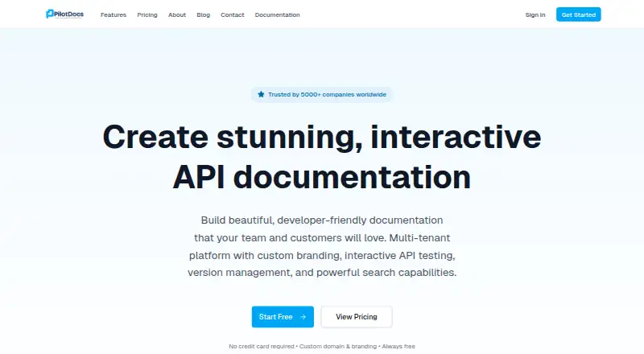
Task: Click the Sign In link
Action: pos(535,14)
